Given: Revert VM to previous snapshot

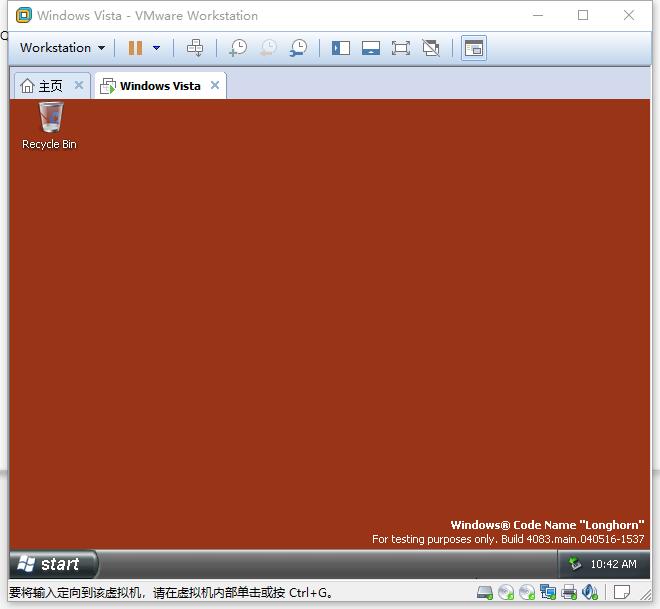Looking at the screenshot, I should (x=268, y=48).
